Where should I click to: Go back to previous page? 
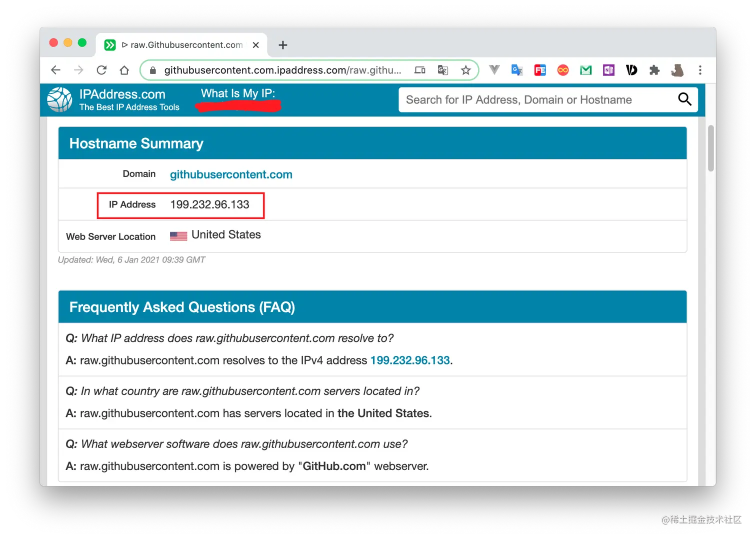[55, 70]
